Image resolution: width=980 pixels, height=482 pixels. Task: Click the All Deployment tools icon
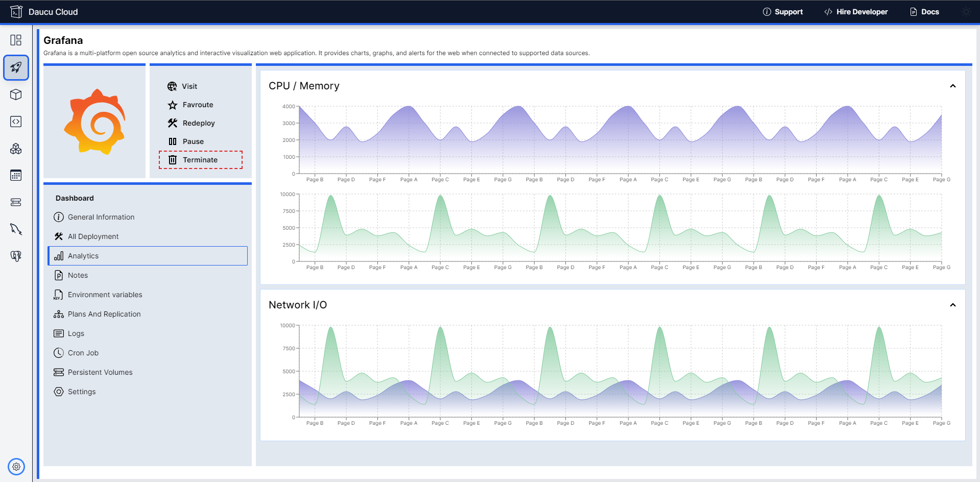(x=59, y=236)
